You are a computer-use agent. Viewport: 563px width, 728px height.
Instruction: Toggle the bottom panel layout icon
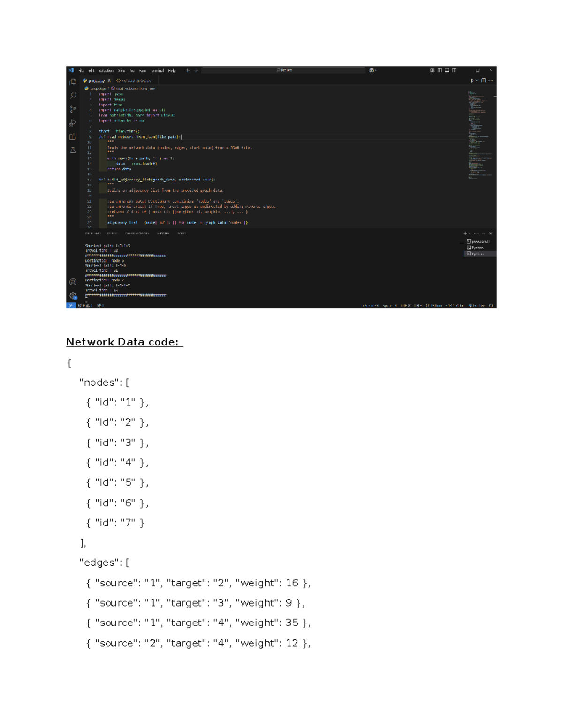(x=447, y=70)
